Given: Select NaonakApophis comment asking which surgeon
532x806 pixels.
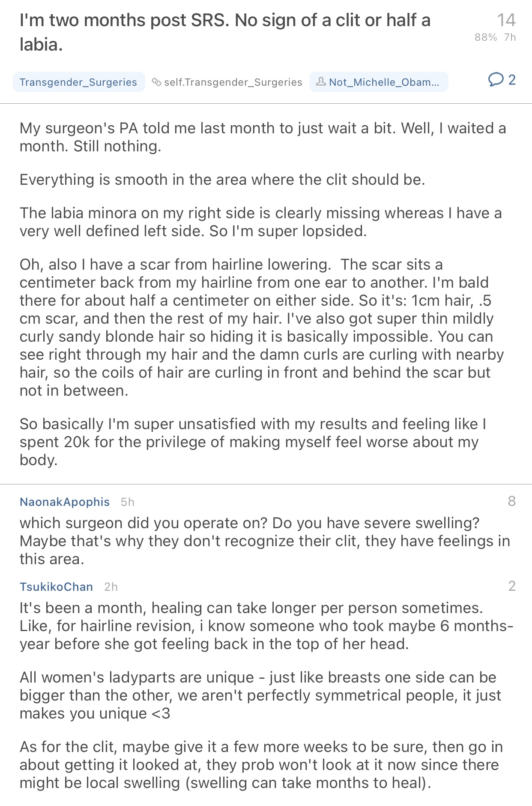Looking at the screenshot, I should (265, 541).
